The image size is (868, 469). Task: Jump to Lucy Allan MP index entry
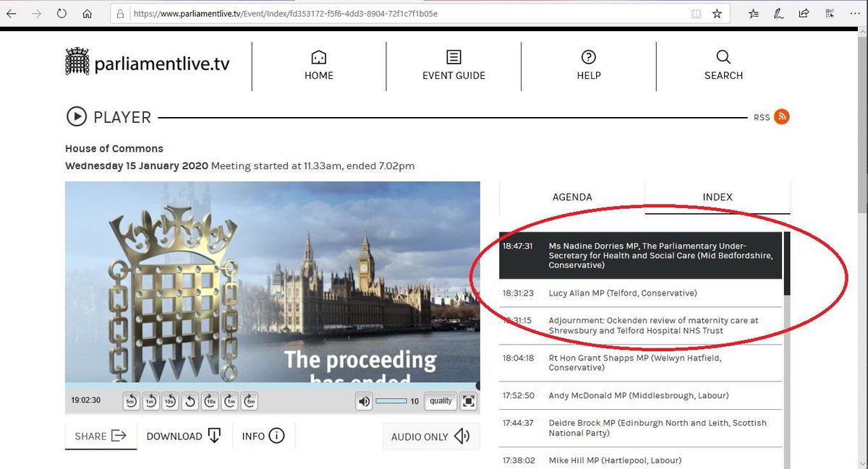pos(641,293)
